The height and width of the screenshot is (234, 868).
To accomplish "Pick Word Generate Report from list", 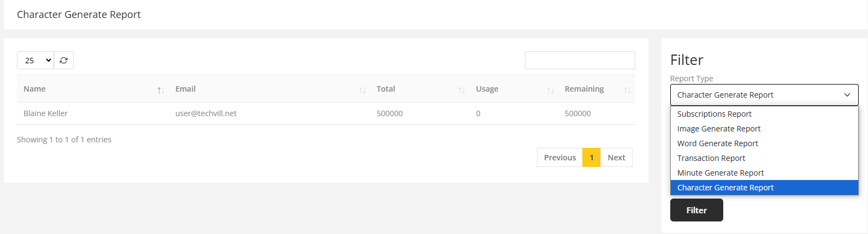I will [717, 143].
